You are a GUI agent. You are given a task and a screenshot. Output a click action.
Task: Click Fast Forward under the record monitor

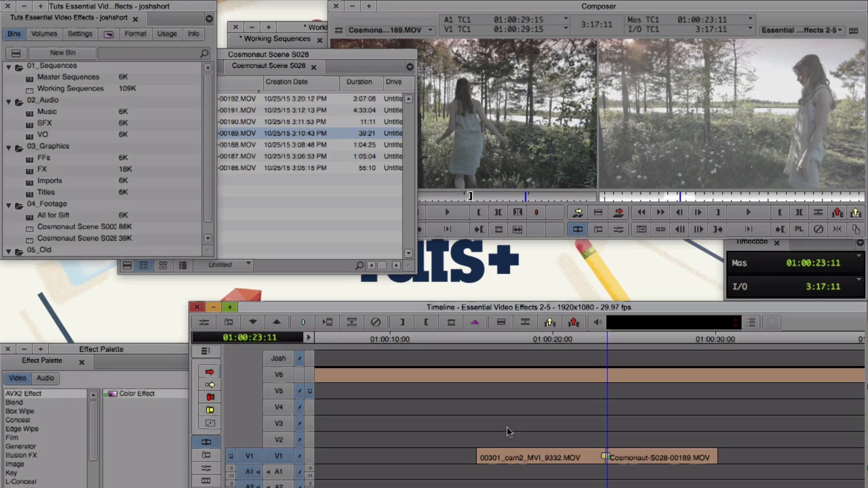coord(660,213)
